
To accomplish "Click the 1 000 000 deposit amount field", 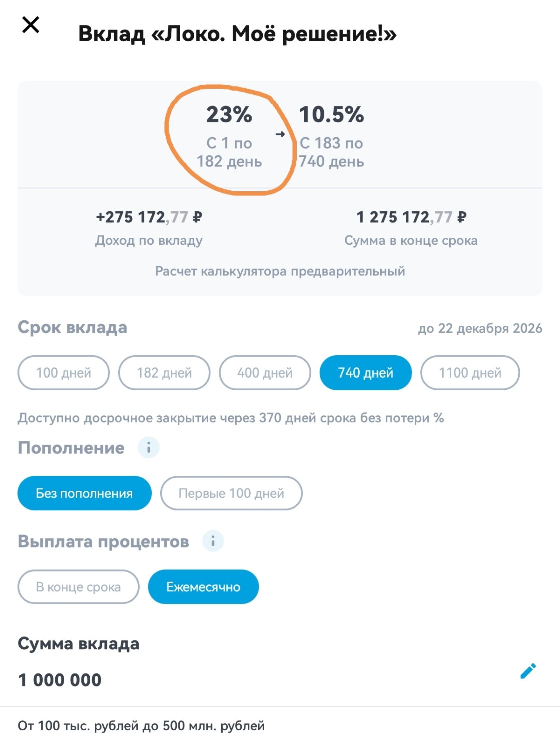I will 60,680.
